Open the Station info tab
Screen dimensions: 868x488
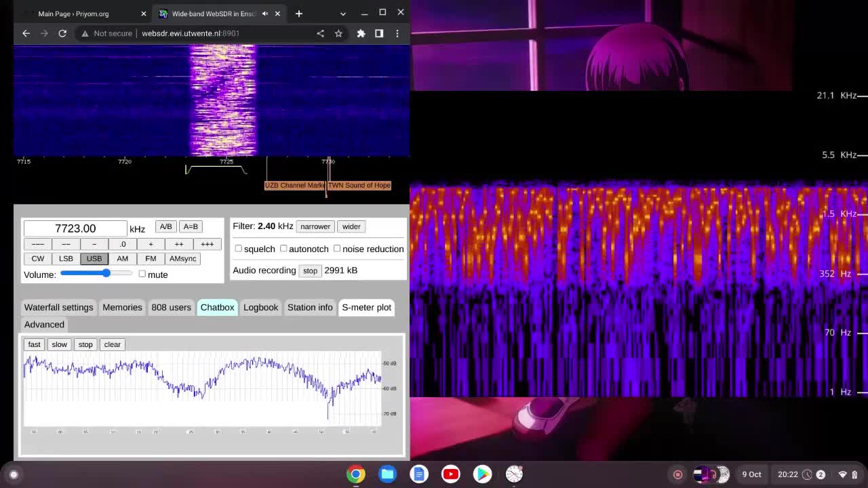tap(310, 307)
